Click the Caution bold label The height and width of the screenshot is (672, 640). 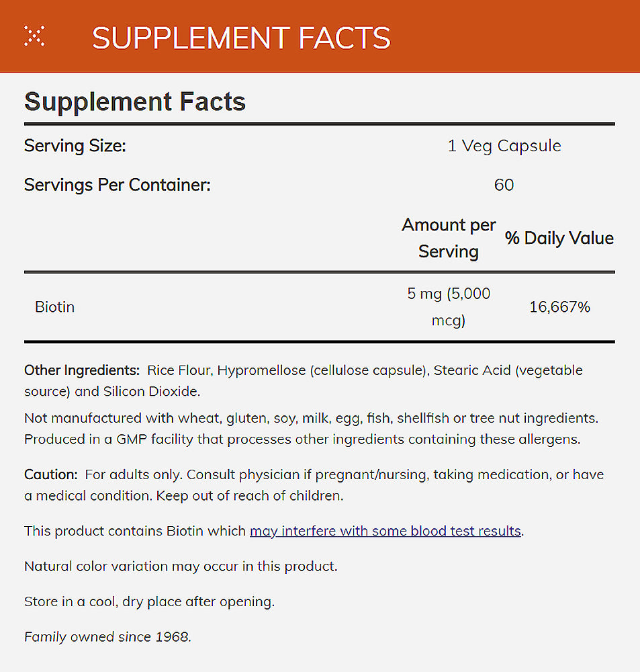(x=51, y=474)
